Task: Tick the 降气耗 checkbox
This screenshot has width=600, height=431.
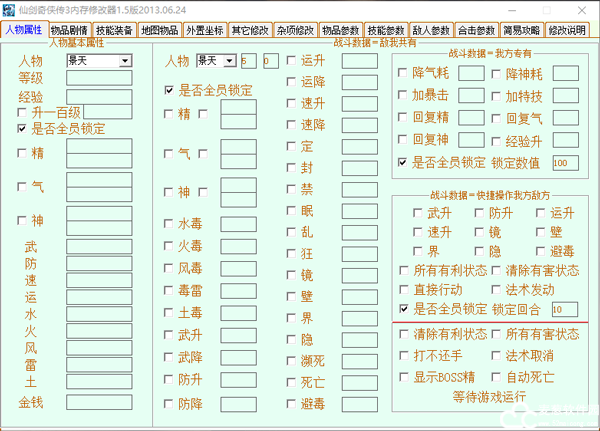Action: [404, 73]
